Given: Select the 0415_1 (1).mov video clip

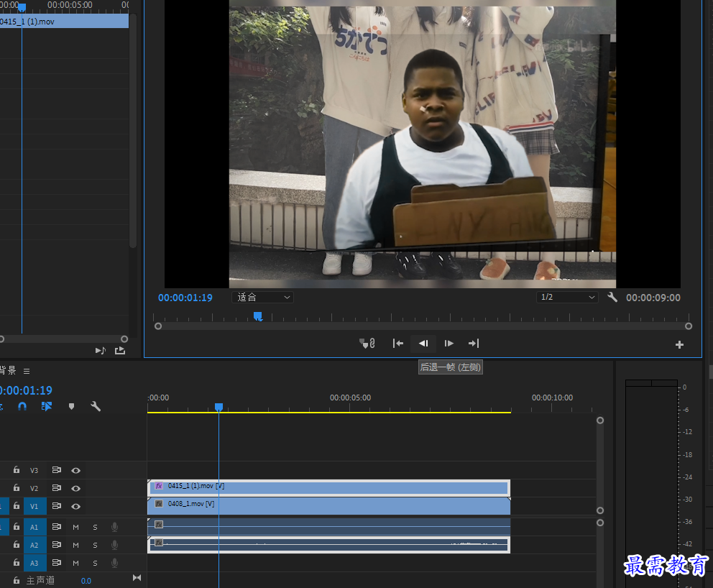Looking at the screenshot, I should [328, 488].
